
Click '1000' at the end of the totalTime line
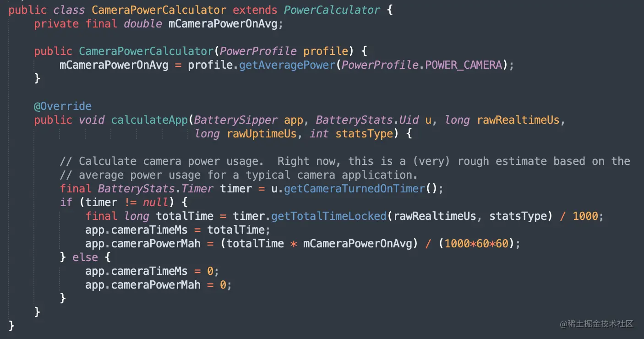585,216
